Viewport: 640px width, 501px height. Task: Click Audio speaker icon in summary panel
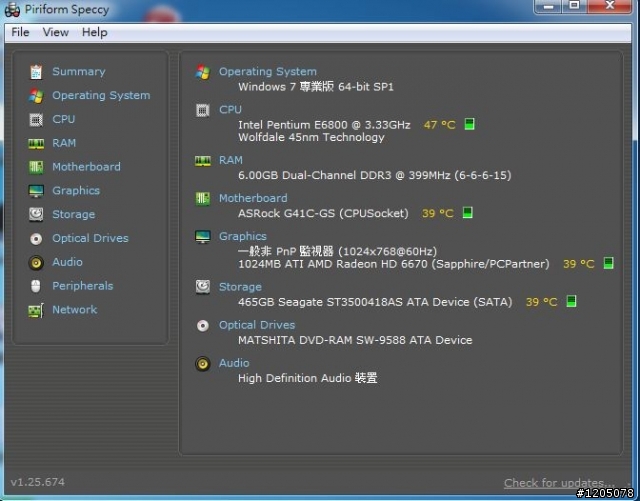(x=203, y=363)
